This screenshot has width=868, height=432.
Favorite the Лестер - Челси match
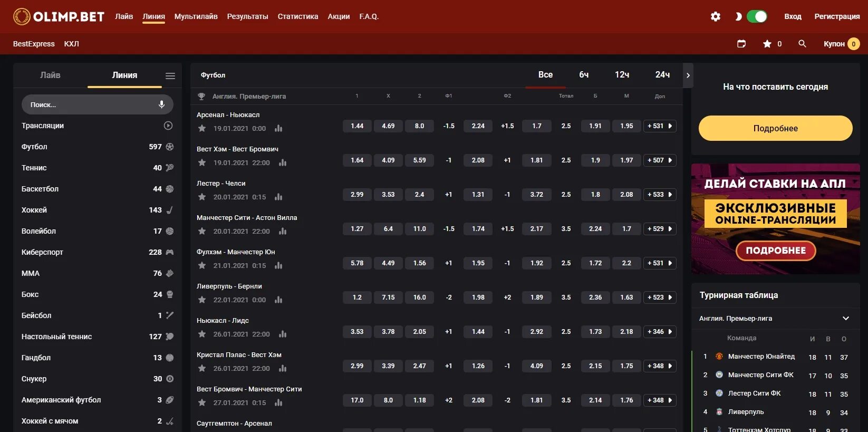click(x=201, y=197)
